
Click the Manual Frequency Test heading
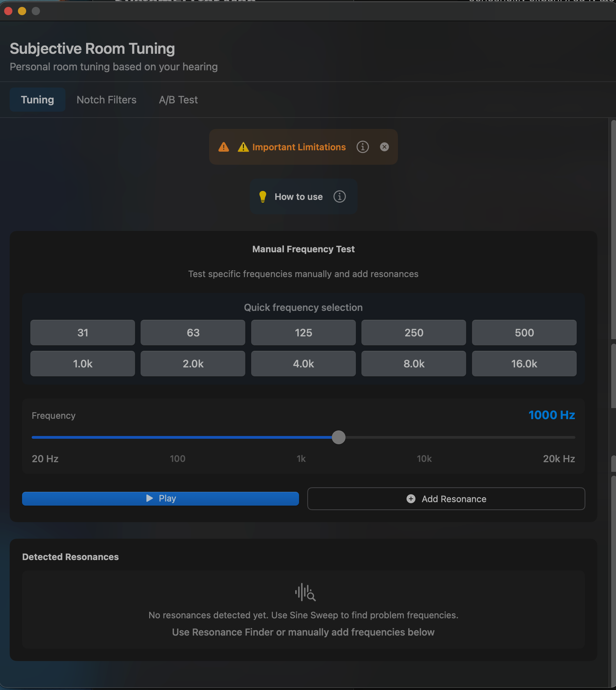coord(304,249)
